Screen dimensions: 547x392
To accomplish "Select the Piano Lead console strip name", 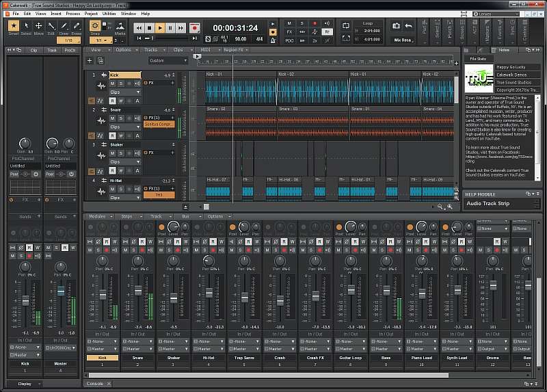I will pos(421,358).
